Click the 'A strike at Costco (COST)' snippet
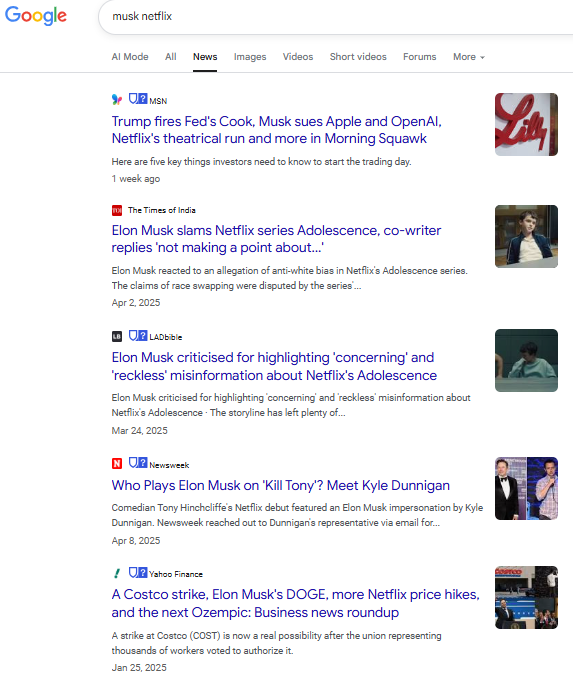 click(x=276, y=643)
